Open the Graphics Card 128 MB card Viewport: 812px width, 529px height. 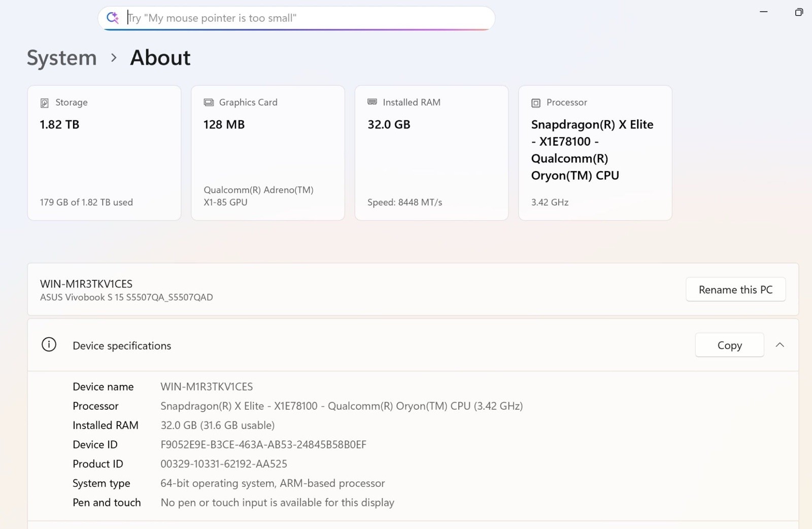268,153
